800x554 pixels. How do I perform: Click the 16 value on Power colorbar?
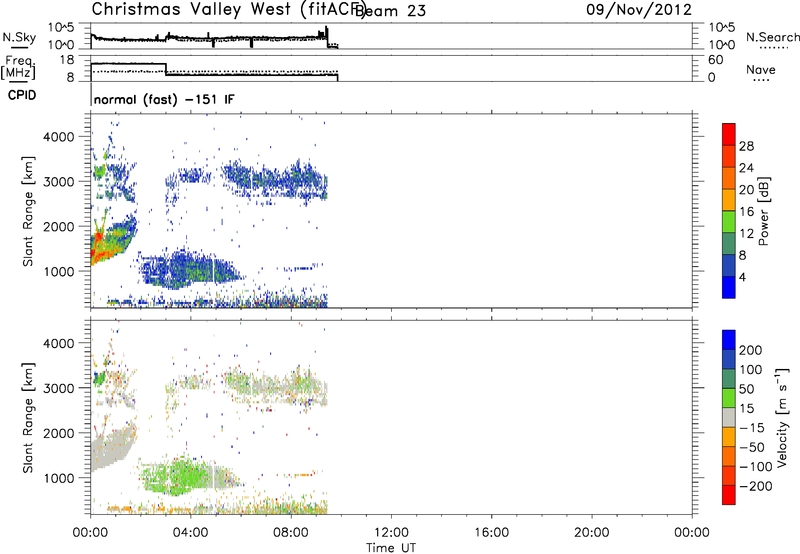coord(746,212)
